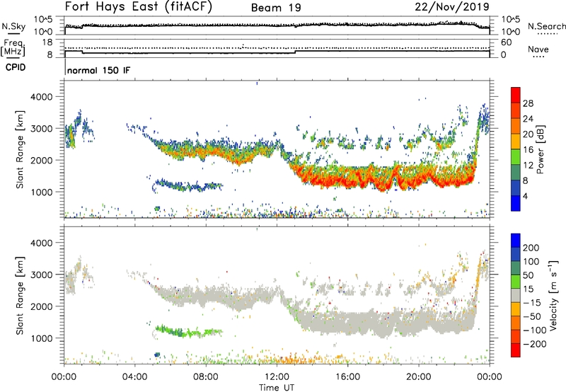The image size is (566, 392).
Task: Click the 'Time UT' axis title
Action: click(277, 388)
